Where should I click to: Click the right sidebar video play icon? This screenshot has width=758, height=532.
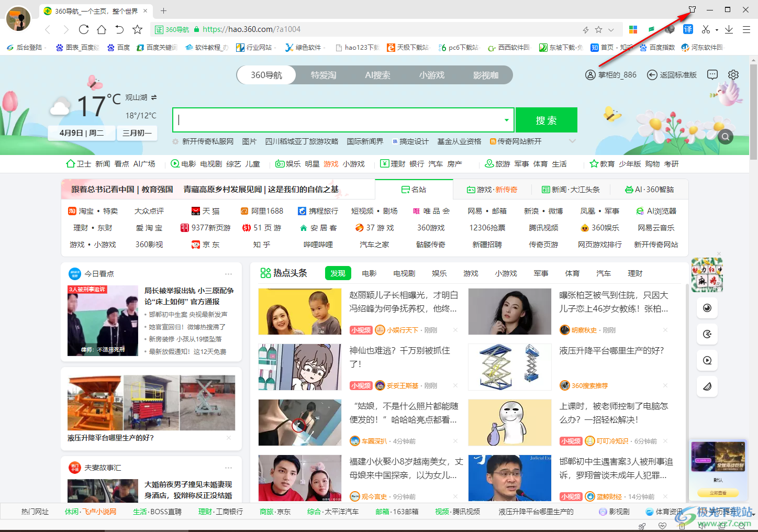tap(707, 360)
